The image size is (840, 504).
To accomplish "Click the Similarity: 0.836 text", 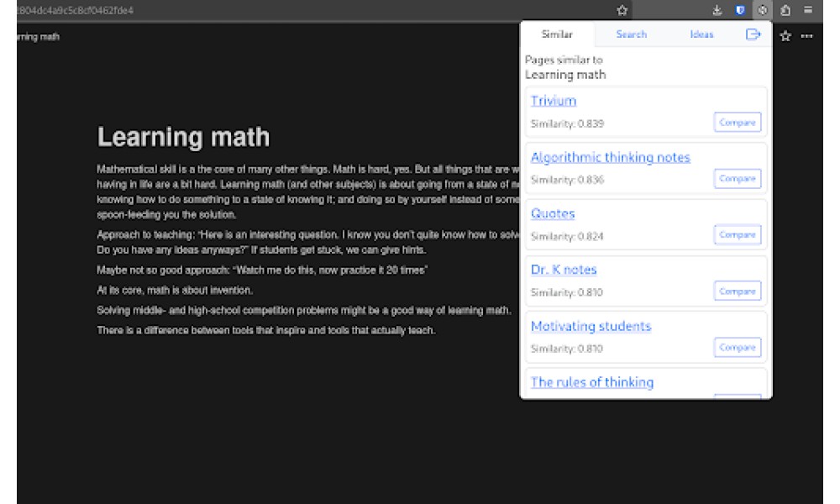I will click(567, 180).
